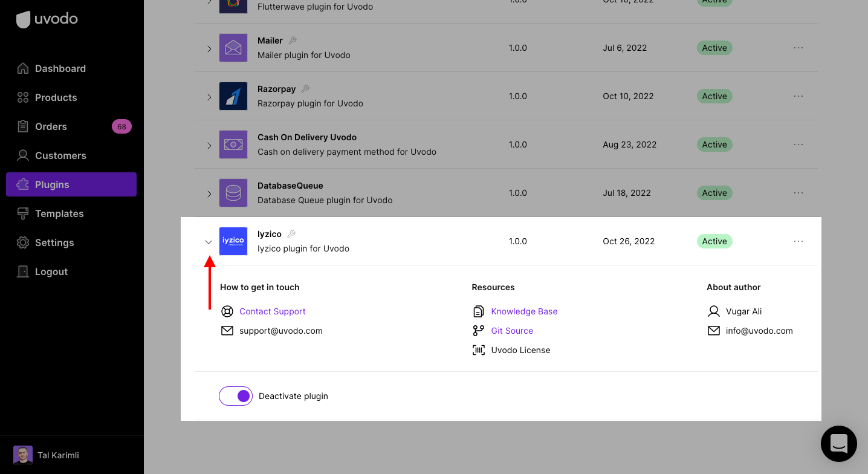Click Tal Karimli profile avatar
This screenshot has height=474, width=868.
pos(23,455)
